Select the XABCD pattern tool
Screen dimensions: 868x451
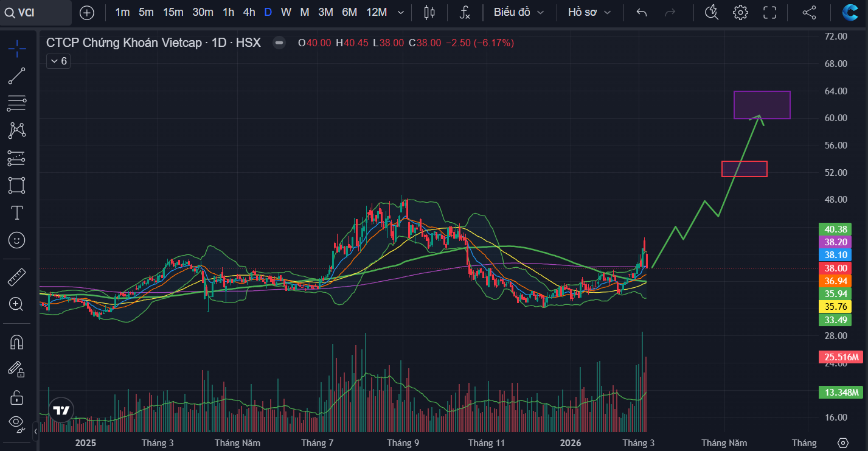pyautogui.click(x=17, y=130)
